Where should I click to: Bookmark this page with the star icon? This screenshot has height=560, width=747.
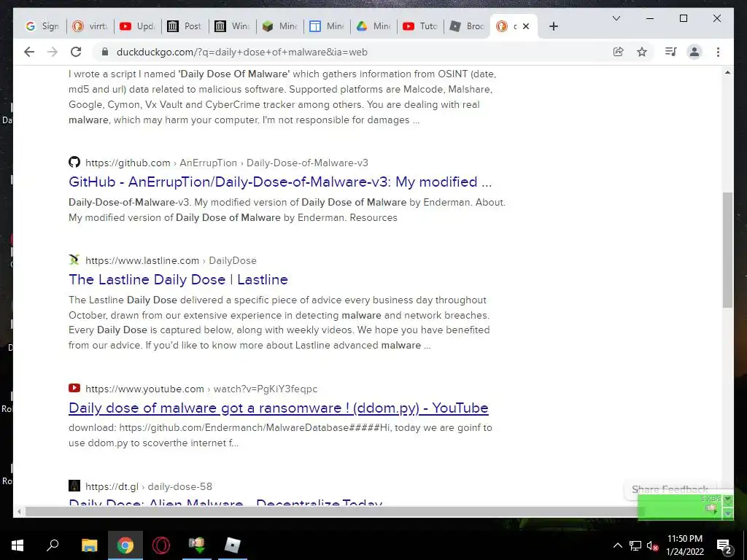tap(642, 52)
